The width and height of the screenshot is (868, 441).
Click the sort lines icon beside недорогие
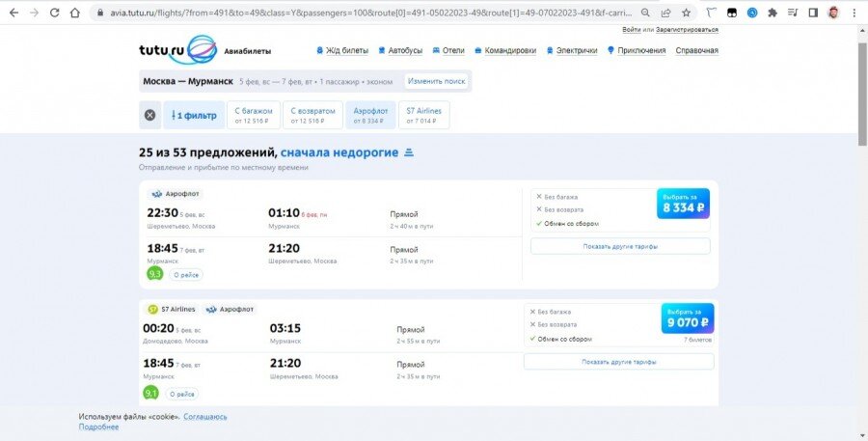(409, 152)
